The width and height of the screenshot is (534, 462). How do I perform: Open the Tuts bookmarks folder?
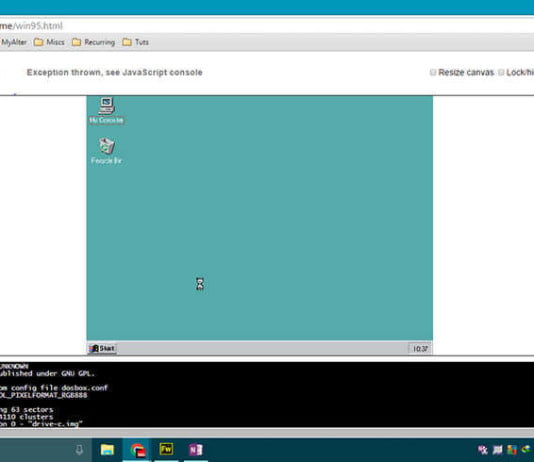coord(136,42)
